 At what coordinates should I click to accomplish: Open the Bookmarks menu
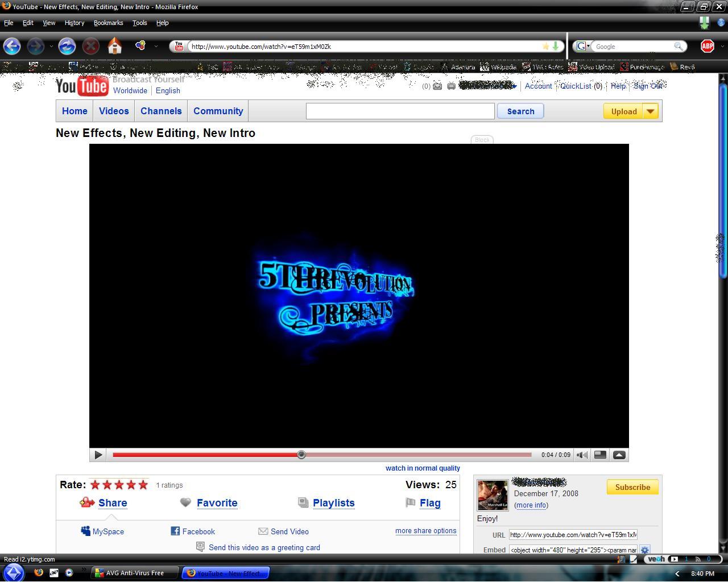(108, 23)
